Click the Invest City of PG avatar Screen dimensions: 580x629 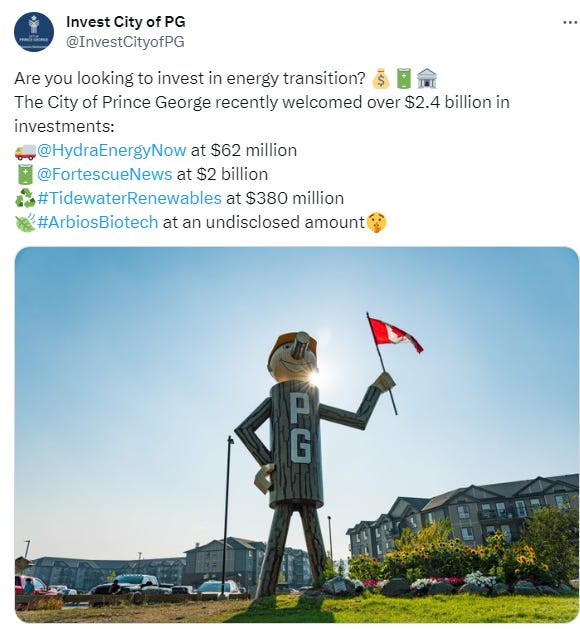pos(34,32)
